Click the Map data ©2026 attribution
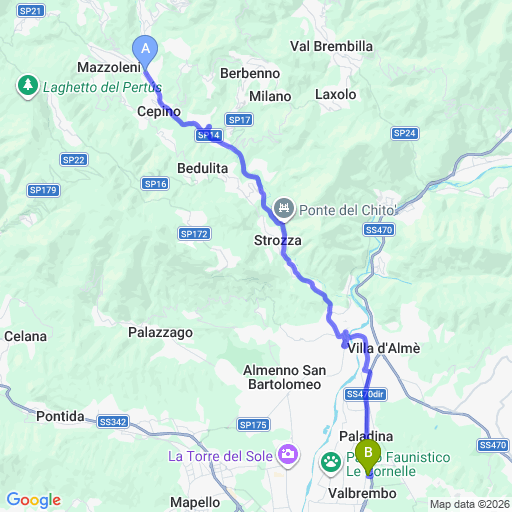 (x=470, y=504)
